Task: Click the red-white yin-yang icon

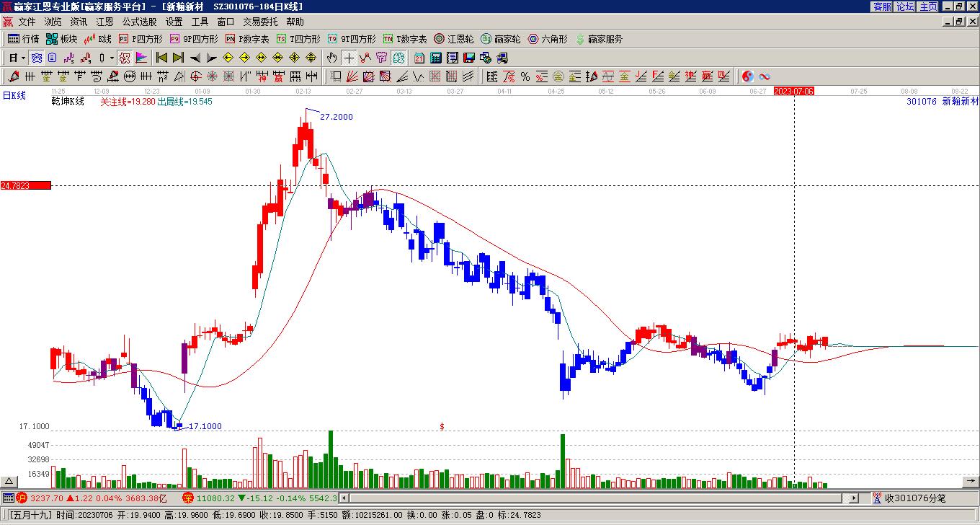Action: [748, 76]
